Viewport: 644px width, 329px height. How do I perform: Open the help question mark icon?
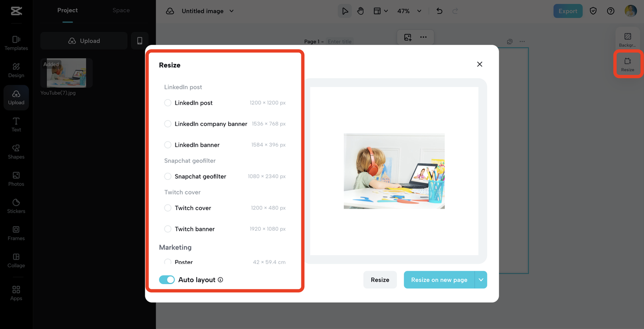(611, 11)
